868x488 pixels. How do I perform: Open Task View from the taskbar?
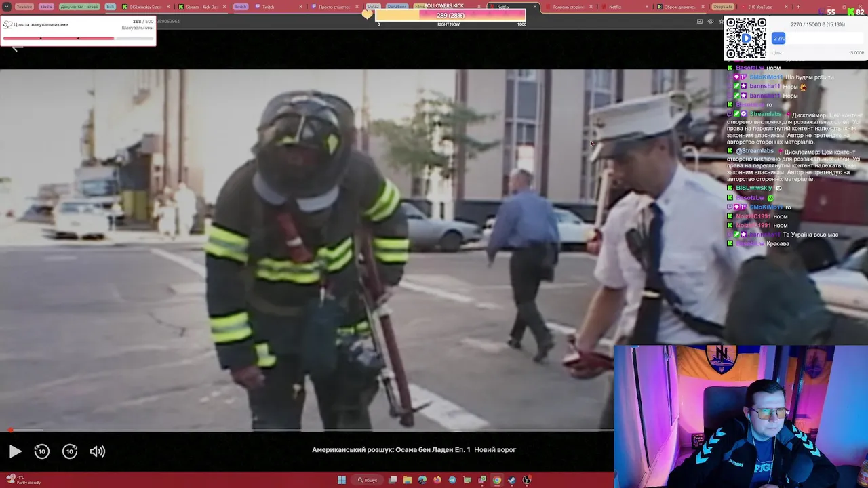[393, 480]
